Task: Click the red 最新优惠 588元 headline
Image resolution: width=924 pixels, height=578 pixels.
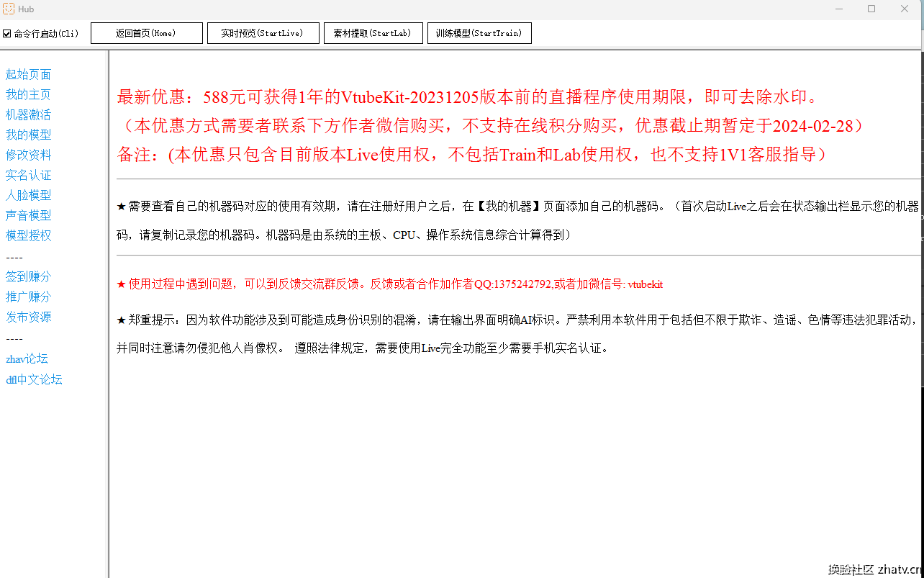Action: pos(467,97)
